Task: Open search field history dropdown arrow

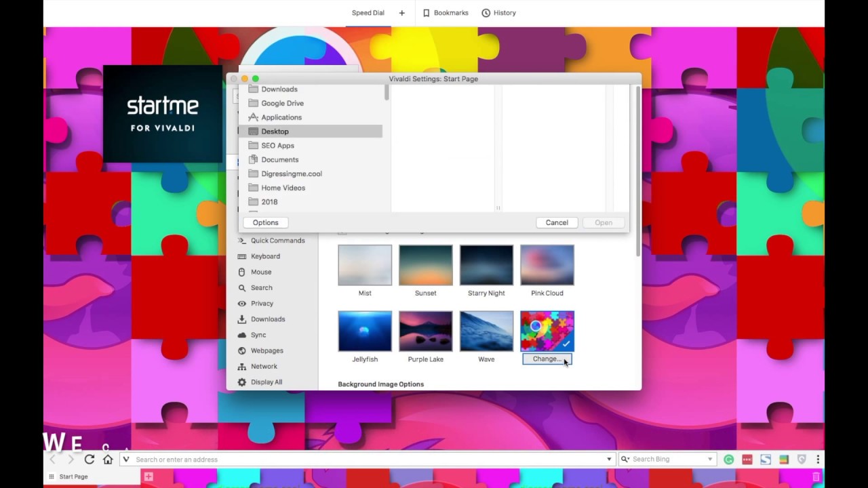Action: [x=710, y=459]
